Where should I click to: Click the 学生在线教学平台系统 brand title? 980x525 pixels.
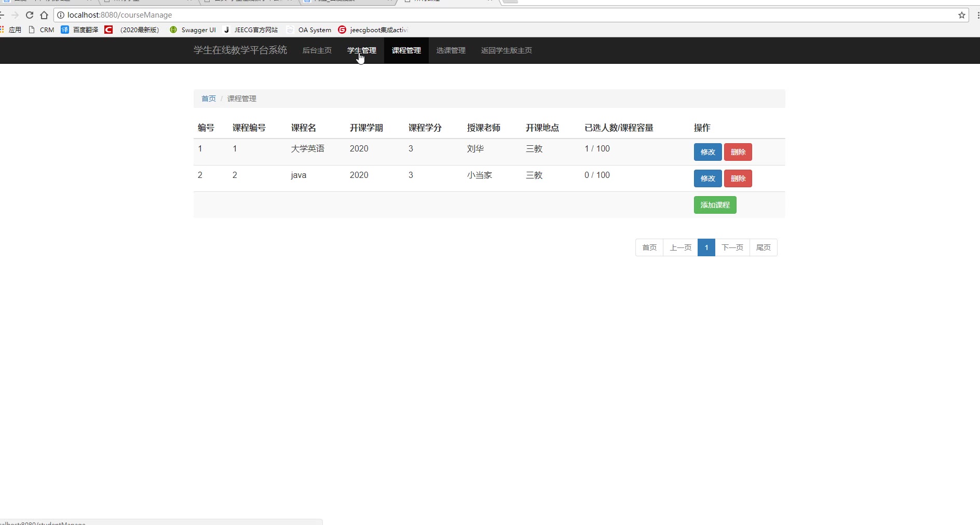click(240, 50)
